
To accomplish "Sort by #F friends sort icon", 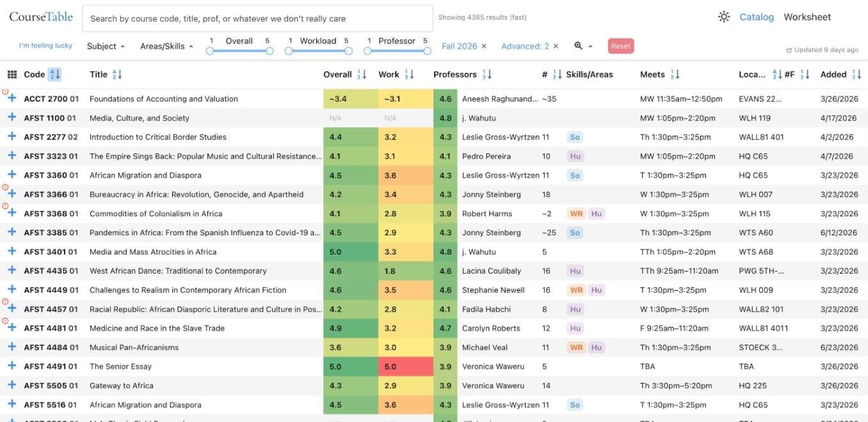I will (805, 75).
